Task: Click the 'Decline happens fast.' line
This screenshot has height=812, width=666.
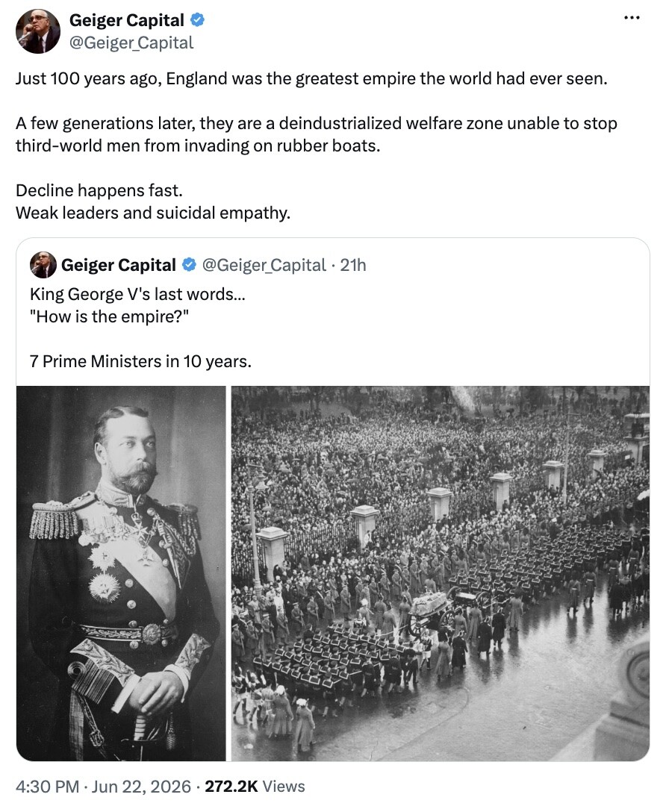Action: [x=99, y=190]
